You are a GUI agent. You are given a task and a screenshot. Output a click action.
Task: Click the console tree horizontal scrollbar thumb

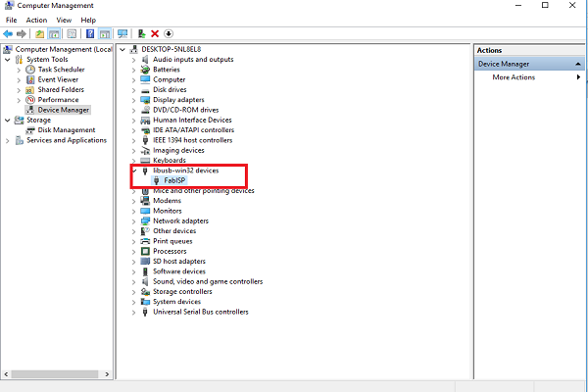(55, 374)
